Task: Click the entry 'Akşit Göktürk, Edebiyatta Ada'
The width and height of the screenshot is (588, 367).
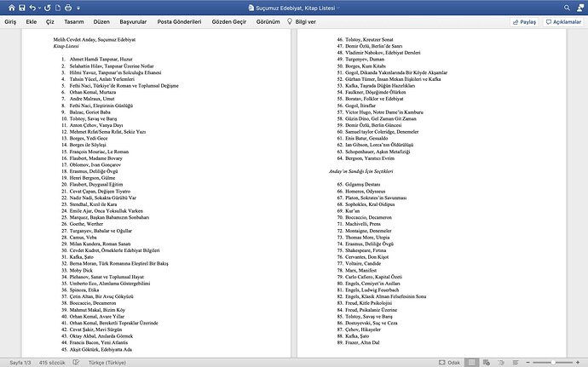Action: point(101,349)
